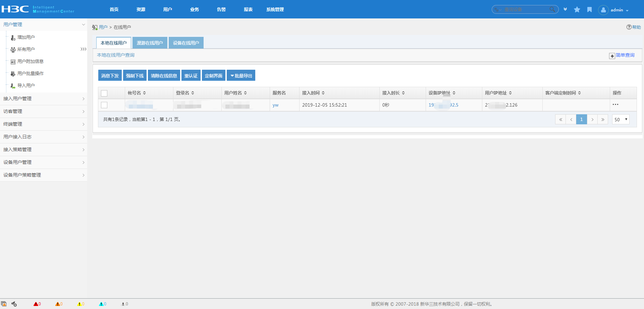Switch to 设备在线用户 tab

click(x=186, y=43)
